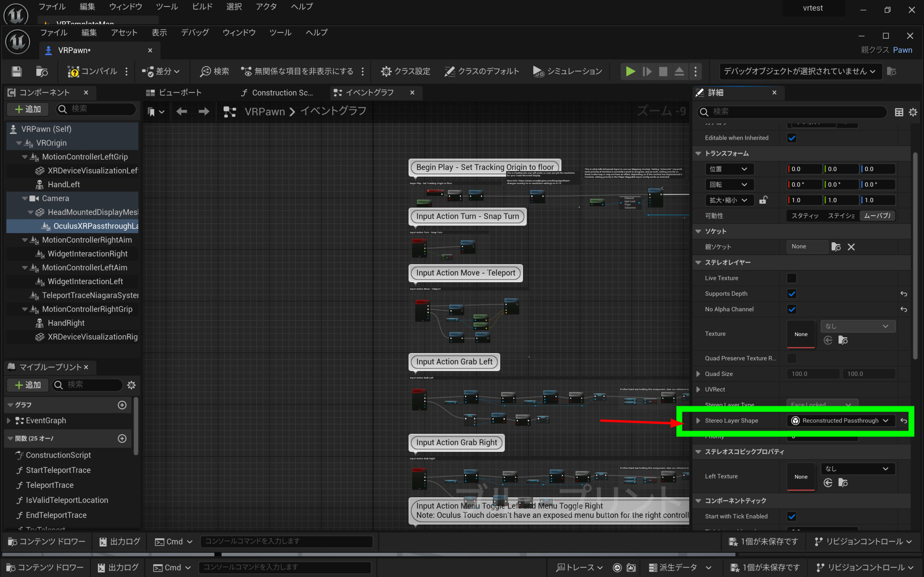
Task: Click the browse-to-asset icon in toolbar
Action: (42, 71)
